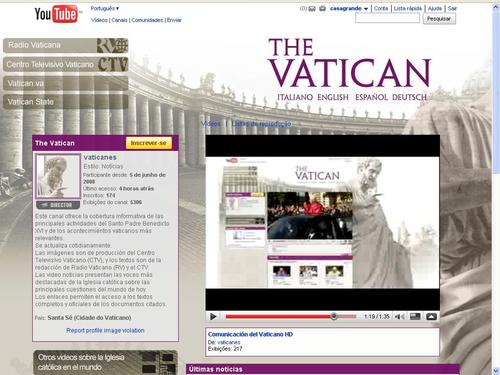The width and height of the screenshot is (500, 375).
Task: Click the Inscrever-se subscribe button
Action: pyautogui.click(x=149, y=143)
